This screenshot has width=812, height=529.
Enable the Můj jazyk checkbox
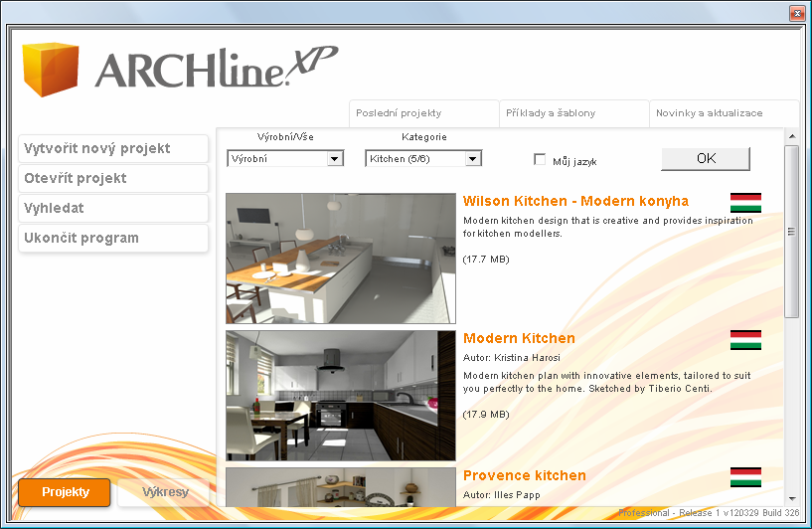tap(540, 159)
